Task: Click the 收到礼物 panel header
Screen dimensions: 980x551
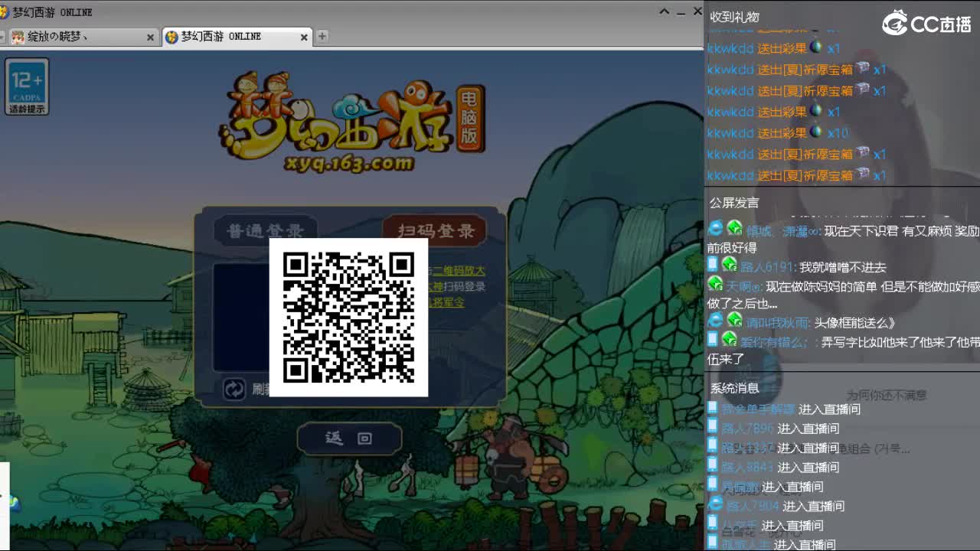Action: [734, 17]
